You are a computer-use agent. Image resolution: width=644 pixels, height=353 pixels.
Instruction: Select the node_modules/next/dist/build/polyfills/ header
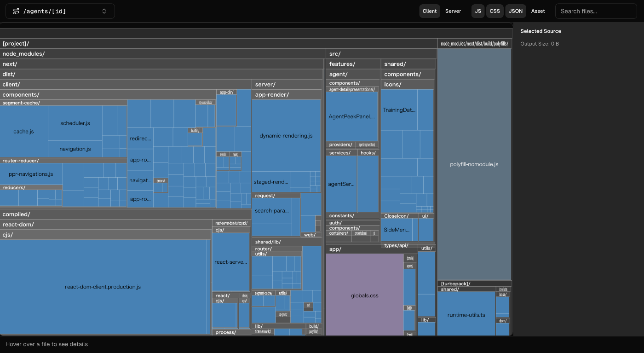pos(474,44)
